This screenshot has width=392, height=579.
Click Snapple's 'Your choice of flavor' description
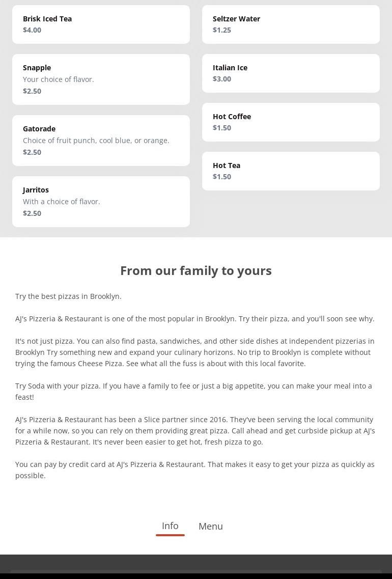coord(59,79)
